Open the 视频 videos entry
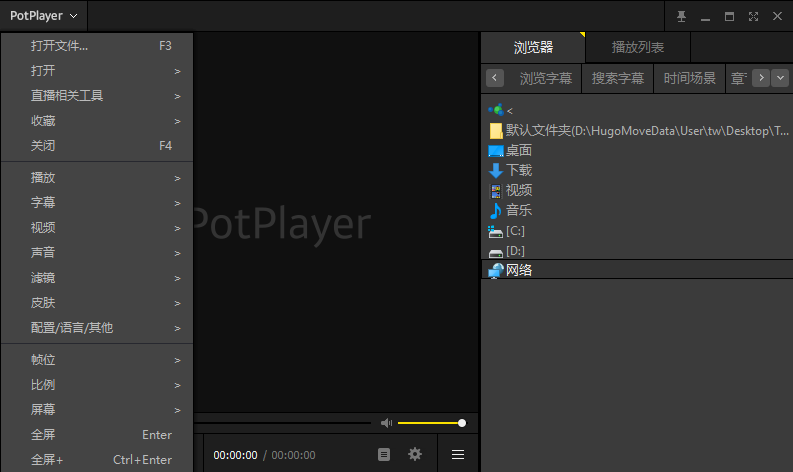 pos(510,190)
